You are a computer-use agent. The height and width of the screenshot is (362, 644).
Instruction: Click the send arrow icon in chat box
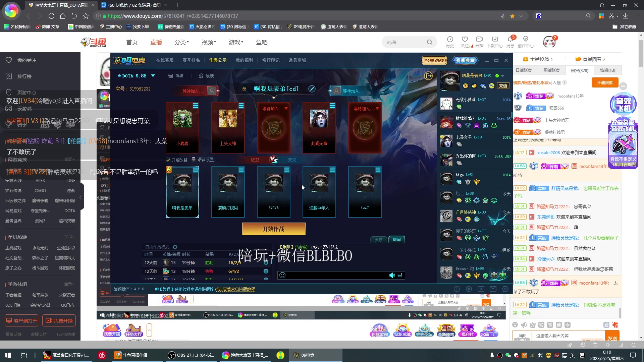(400, 275)
